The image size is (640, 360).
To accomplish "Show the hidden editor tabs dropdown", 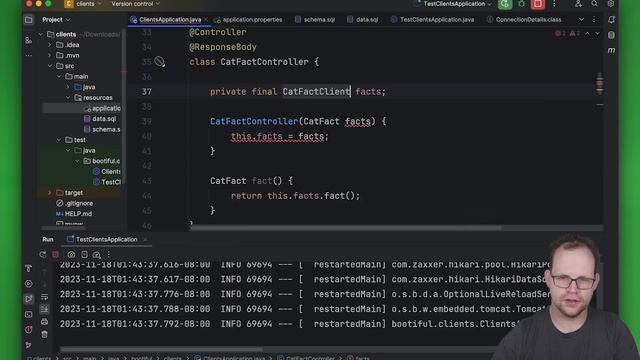I will coord(581,20).
